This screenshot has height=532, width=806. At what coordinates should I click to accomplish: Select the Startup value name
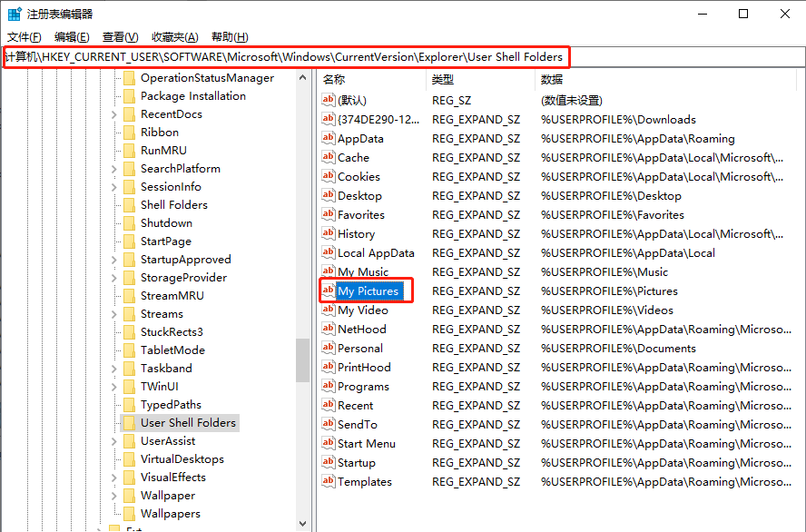pyautogui.click(x=356, y=463)
